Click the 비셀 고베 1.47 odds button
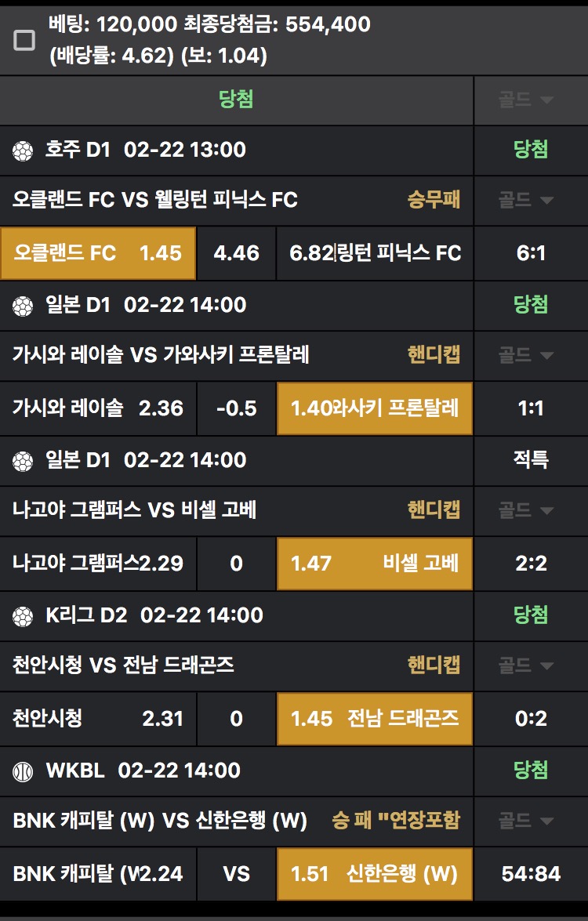This screenshot has width=588, height=921. click(x=375, y=564)
